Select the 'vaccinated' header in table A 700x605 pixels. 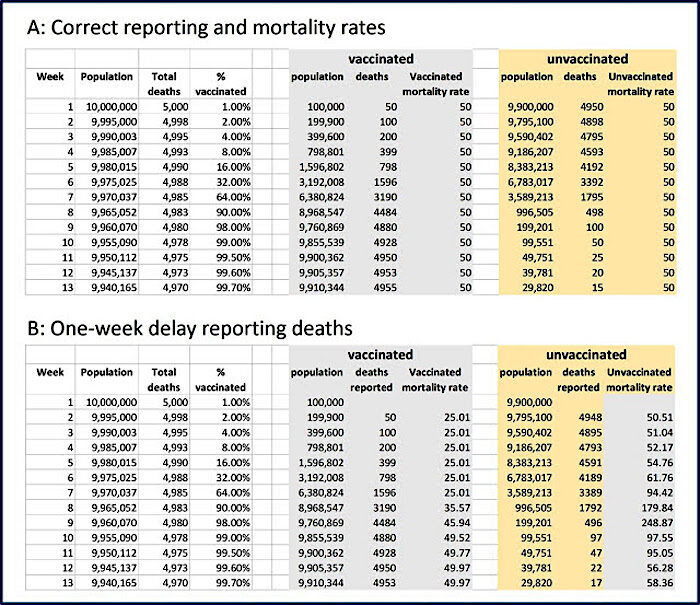click(381, 59)
